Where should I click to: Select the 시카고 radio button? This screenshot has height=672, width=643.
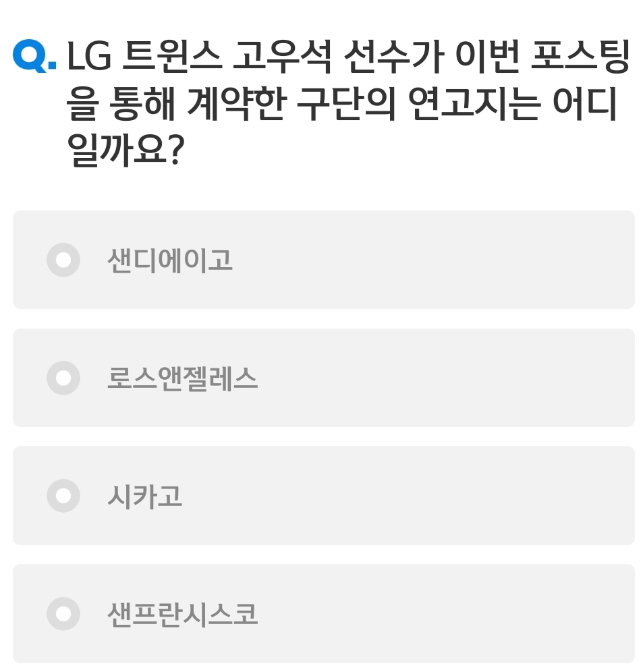[x=63, y=496]
